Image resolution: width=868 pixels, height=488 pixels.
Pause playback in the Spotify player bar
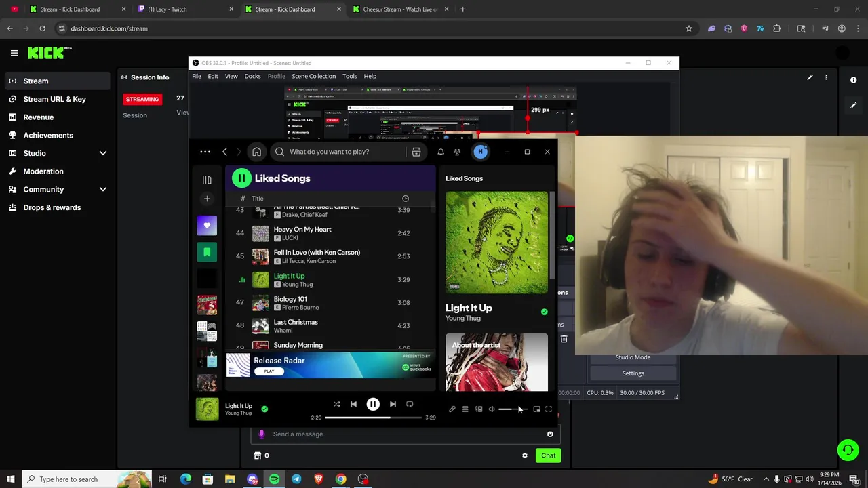373,404
